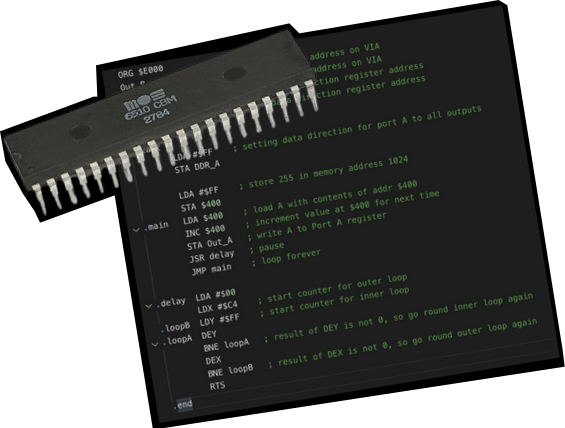Select the 2784 date code on chip

157,117
